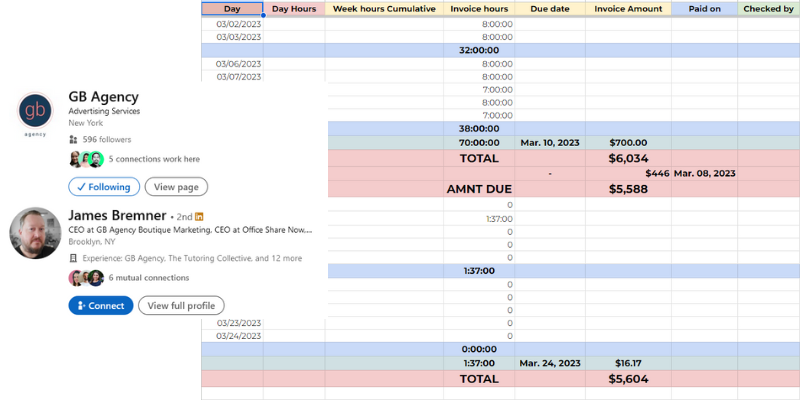
Task: Click the $16.17 invoice amount cell
Action: point(628,363)
